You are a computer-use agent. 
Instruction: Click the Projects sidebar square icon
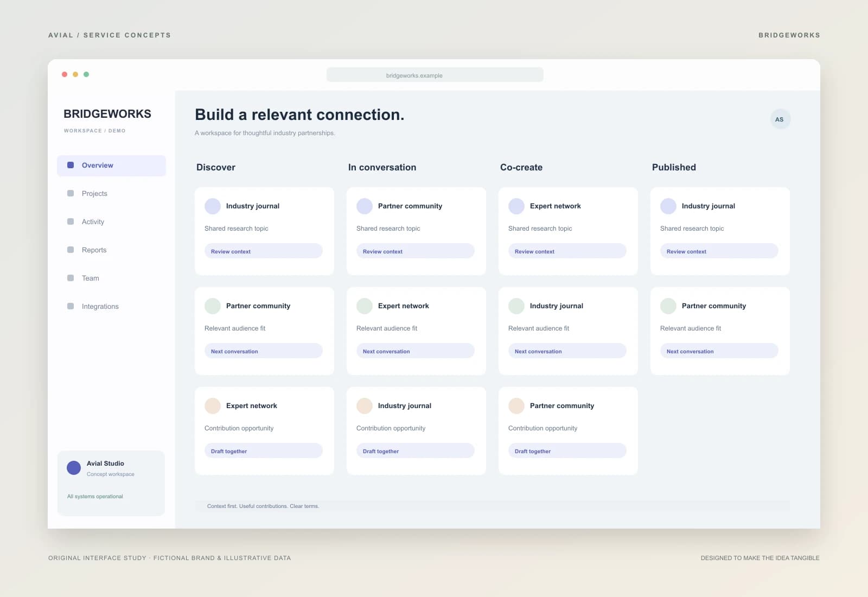pyautogui.click(x=71, y=193)
